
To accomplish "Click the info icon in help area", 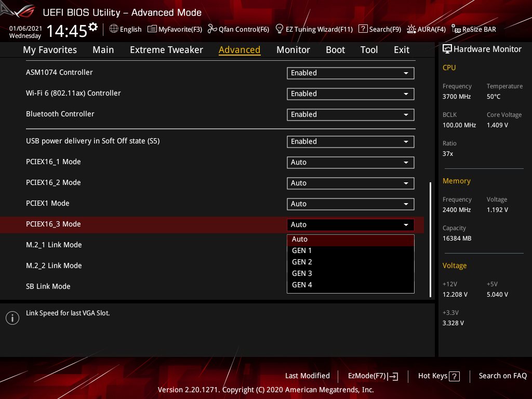I will (x=12, y=318).
